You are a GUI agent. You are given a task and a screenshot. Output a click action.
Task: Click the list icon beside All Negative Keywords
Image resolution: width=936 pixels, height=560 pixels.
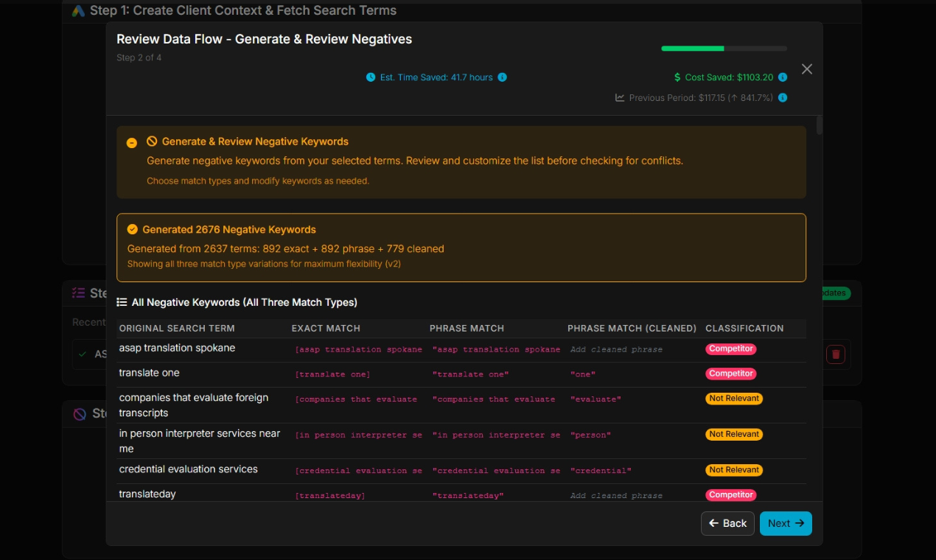122,302
